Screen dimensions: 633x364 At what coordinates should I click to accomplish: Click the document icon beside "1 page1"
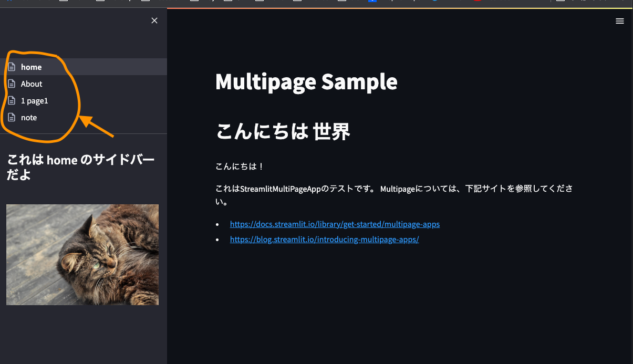(12, 100)
